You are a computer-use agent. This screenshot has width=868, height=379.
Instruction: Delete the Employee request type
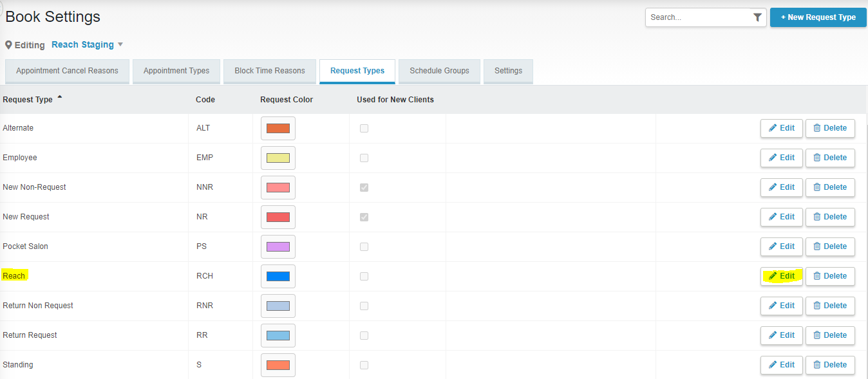click(x=830, y=158)
